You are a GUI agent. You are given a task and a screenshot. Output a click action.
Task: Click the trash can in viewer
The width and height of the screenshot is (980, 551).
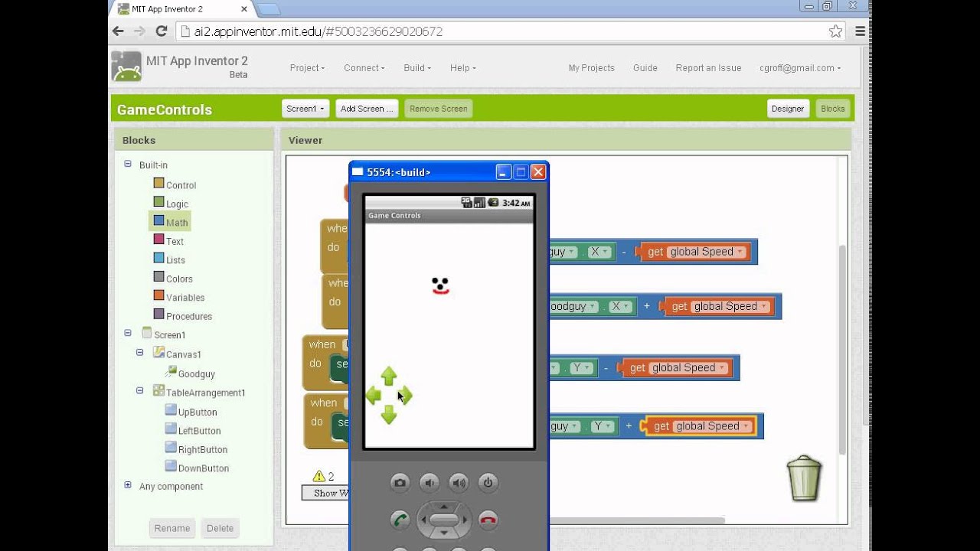coord(804,478)
